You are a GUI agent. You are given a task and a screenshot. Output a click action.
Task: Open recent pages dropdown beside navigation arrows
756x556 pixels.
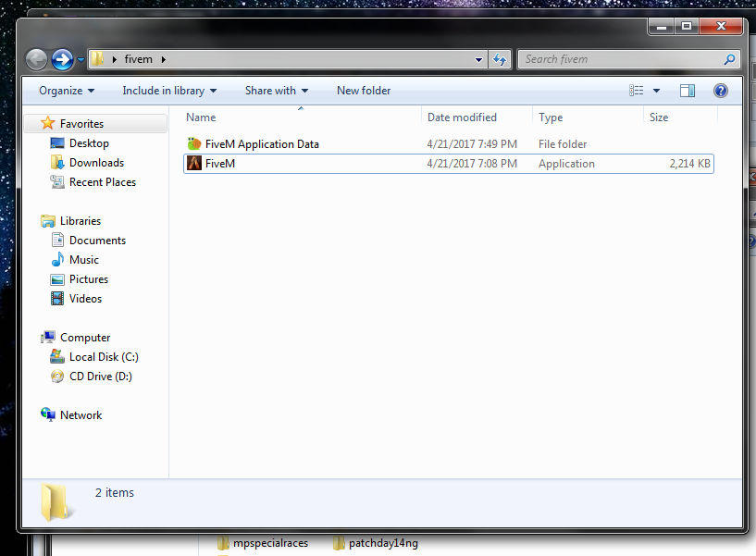click(x=81, y=60)
